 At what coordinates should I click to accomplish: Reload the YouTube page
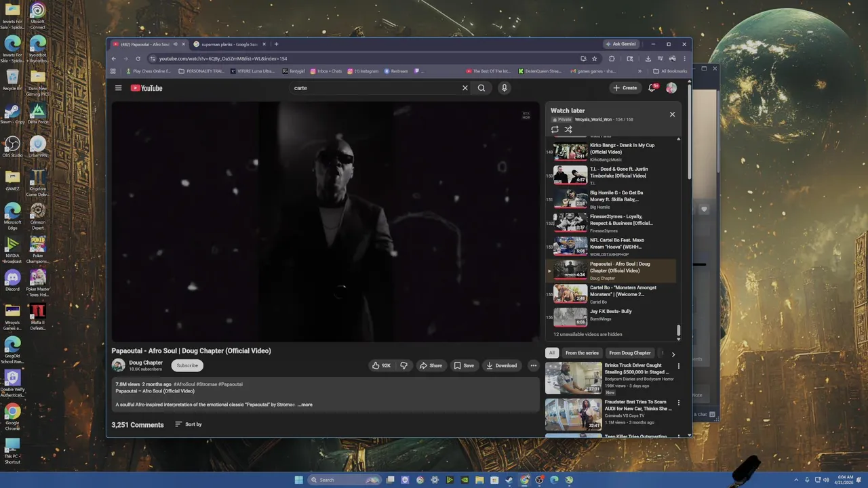pos(138,59)
